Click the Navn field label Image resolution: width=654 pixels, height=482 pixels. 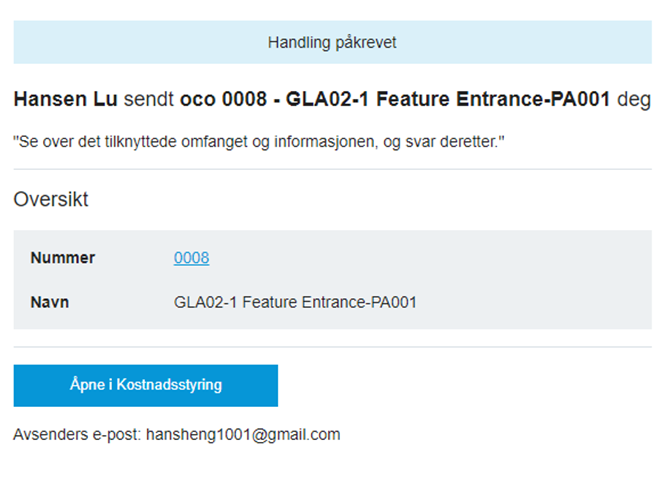click(50, 302)
